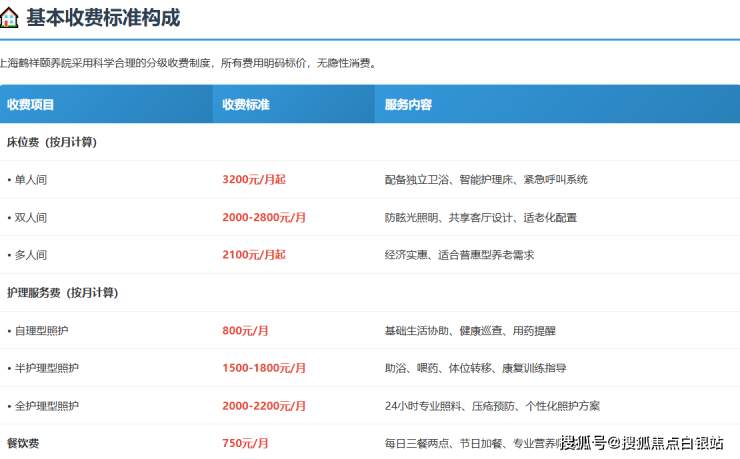Select the 收费标准 column header
Viewport: 740px width, 459px height.
click(x=246, y=104)
